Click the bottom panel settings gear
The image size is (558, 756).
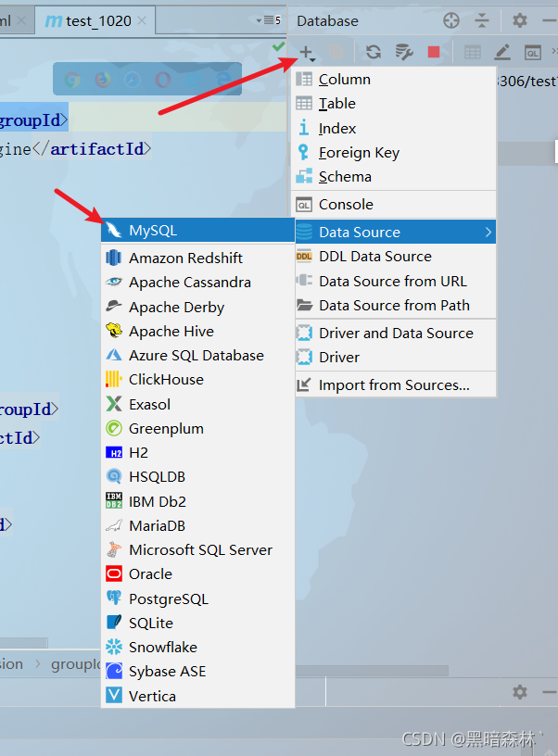click(519, 692)
